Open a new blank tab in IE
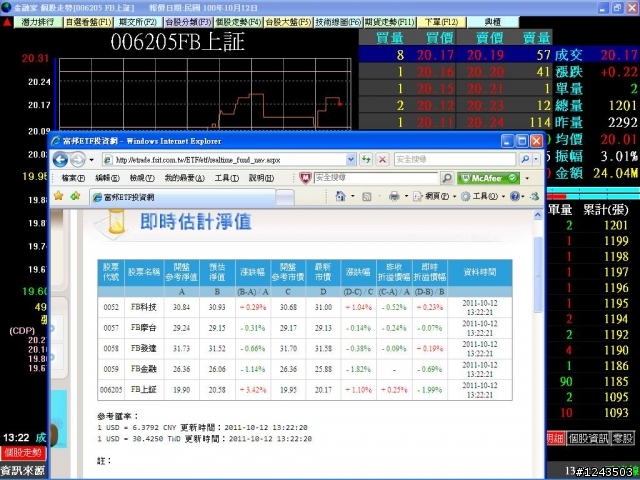 285,198
